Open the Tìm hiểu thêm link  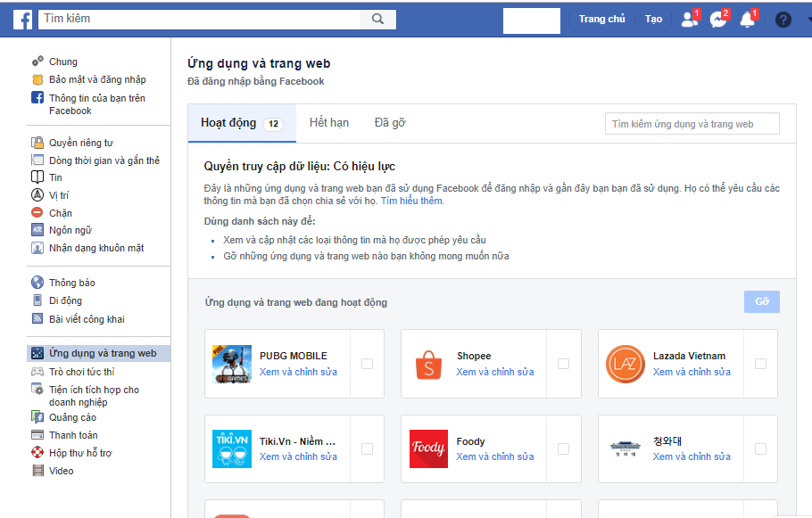(x=411, y=201)
